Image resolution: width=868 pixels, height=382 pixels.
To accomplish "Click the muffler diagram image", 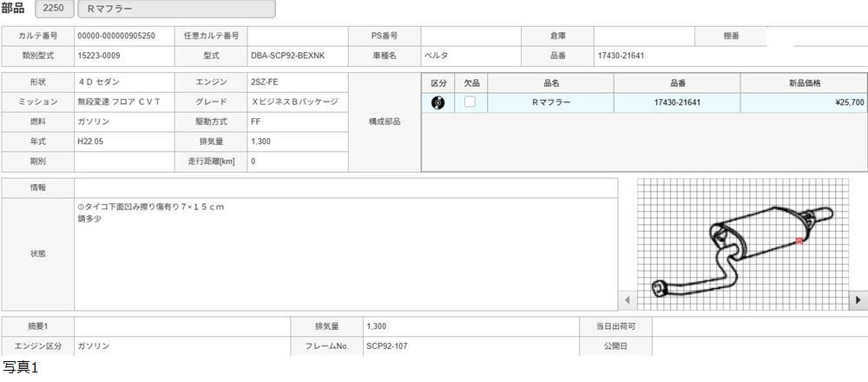I will pos(742,243).
